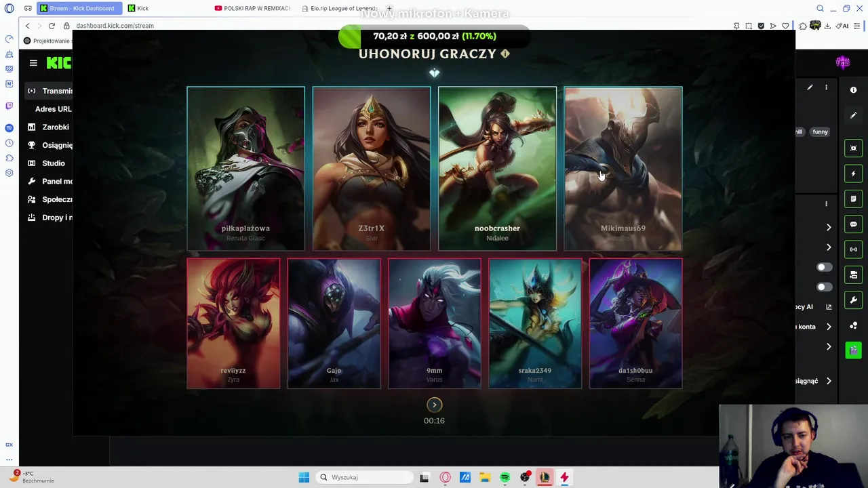The image size is (868, 488).
Task: Open the weather widget in taskbar
Action: [x=33, y=477]
